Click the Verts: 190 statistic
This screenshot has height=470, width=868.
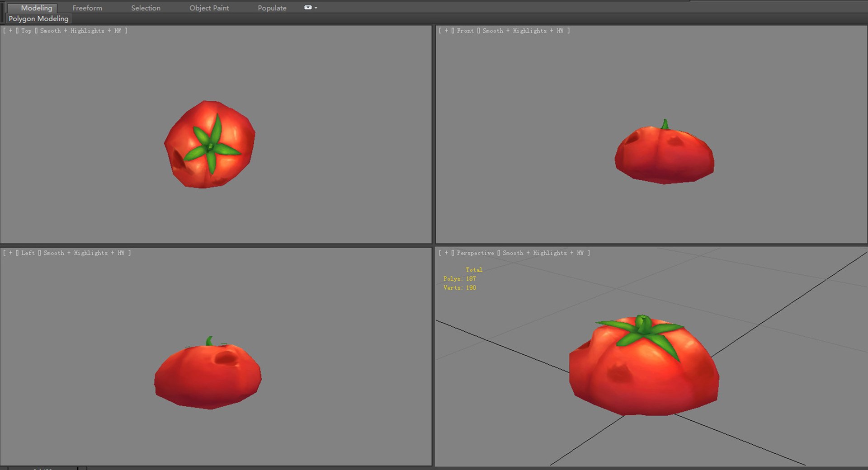[459, 288]
